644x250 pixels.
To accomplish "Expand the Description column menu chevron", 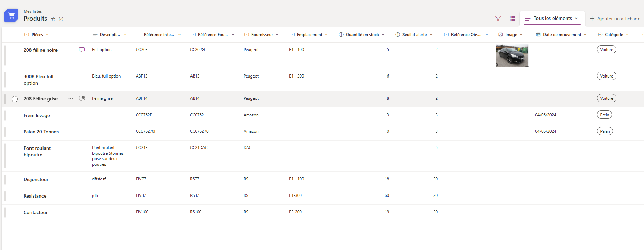I will [x=125, y=35].
